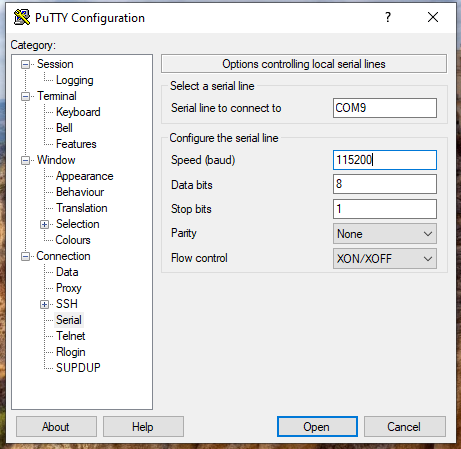461x449 pixels.
Task: Click the Cancel button
Action: click(x=405, y=426)
